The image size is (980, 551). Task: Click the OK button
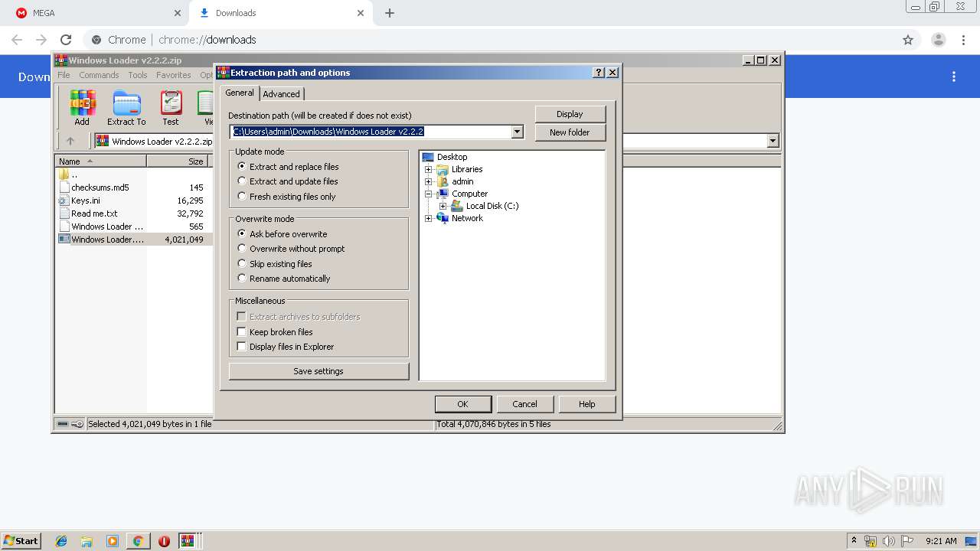[462, 404]
